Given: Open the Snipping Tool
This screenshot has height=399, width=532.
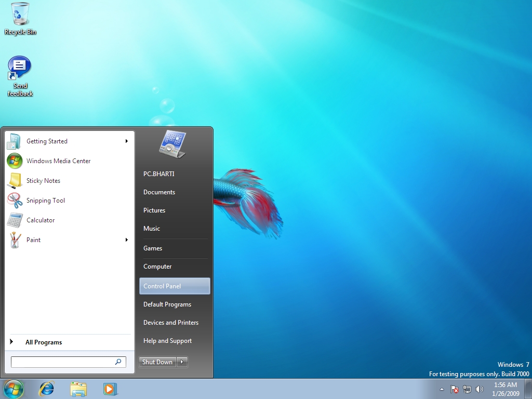Looking at the screenshot, I should click(x=45, y=201).
